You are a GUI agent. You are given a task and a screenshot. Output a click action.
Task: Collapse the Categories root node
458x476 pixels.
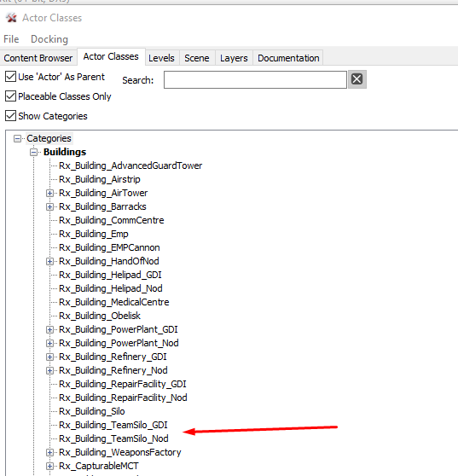[x=18, y=139]
